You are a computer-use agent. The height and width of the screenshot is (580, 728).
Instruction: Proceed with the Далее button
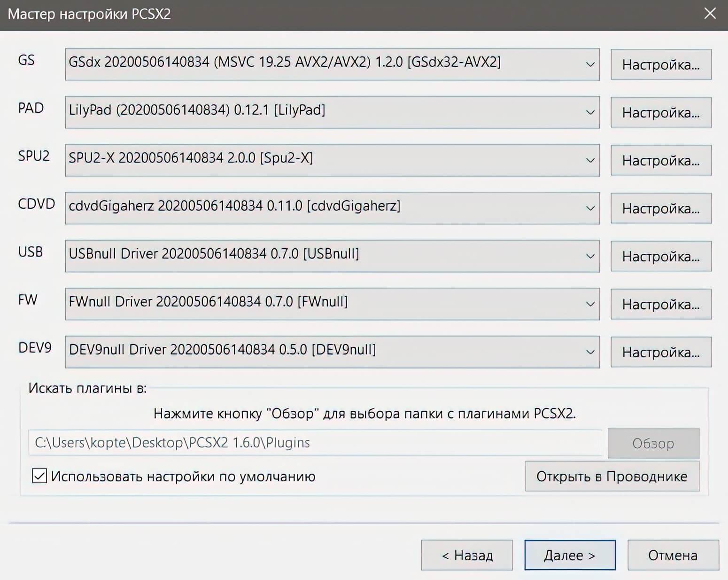click(x=570, y=555)
